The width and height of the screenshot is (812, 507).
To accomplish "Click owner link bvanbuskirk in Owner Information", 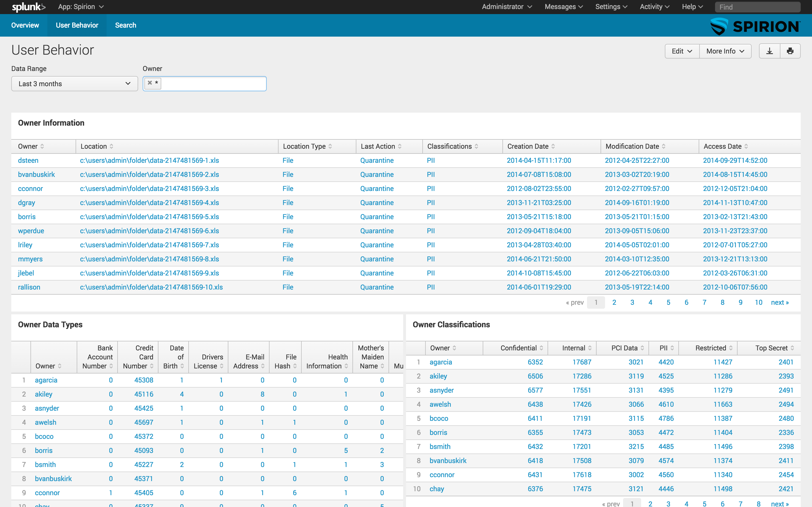I will coord(36,174).
